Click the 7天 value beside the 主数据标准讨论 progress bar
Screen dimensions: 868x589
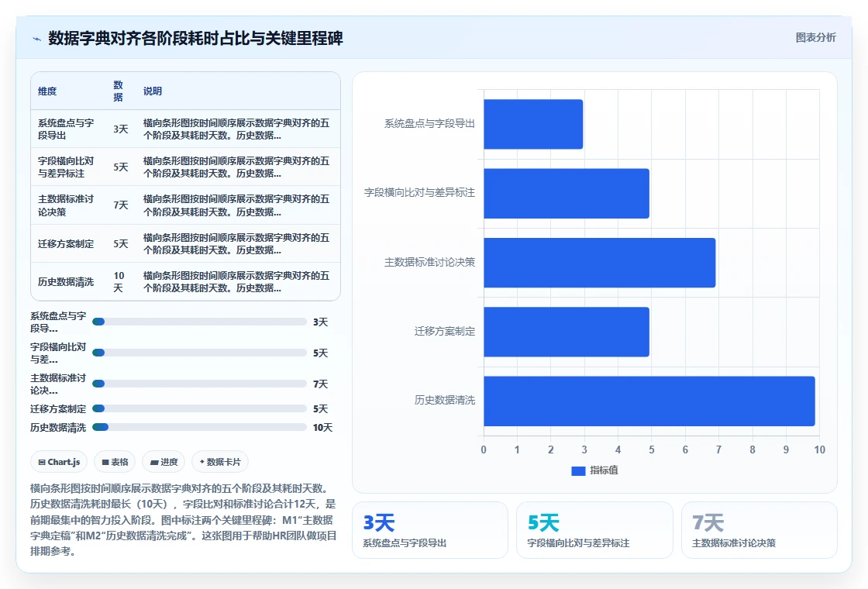(x=321, y=384)
